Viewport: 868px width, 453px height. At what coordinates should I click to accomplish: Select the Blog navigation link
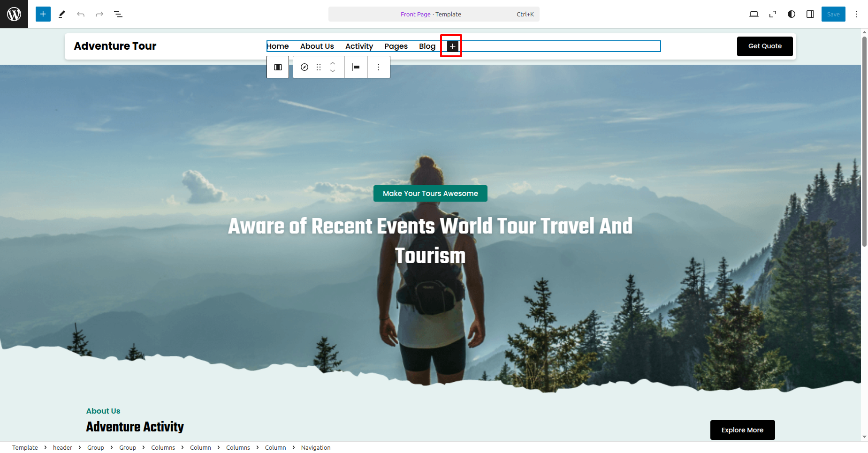pyautogui.click(x=427, y=46)
